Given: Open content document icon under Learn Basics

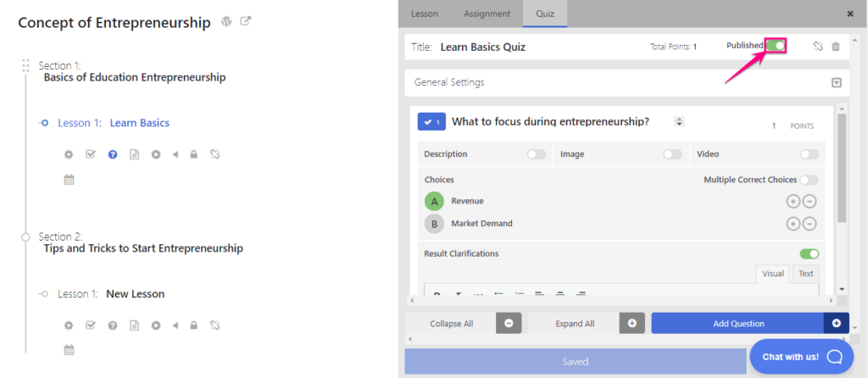Looking at the screenshot, I should [134, 154].
